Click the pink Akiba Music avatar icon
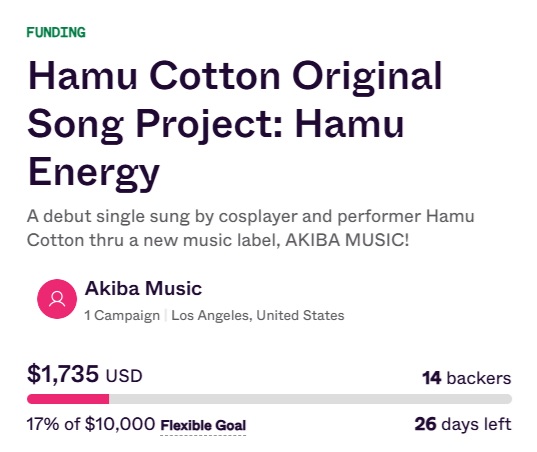Screen dimensions: 537x452 pyautogui.click(x=57, y=299)
